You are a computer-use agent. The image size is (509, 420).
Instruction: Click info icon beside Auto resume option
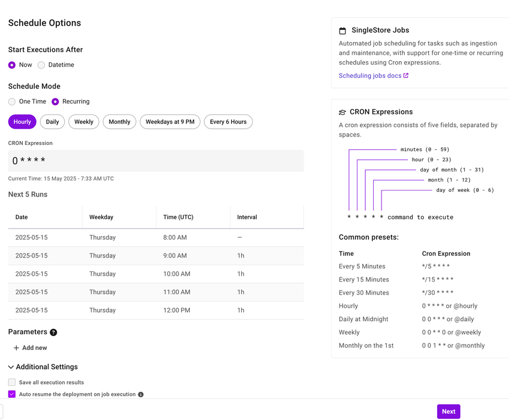(x=141, y=395)
